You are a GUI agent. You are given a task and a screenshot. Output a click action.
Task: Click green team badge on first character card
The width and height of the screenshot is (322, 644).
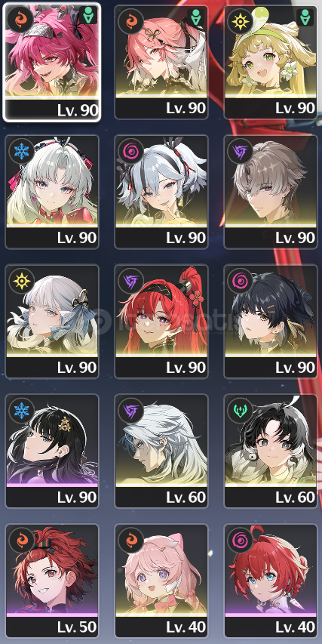click(87, 17)
